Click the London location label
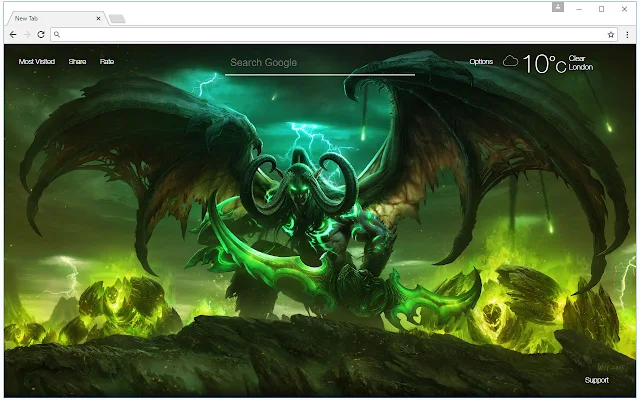 [x=580, y=67]
